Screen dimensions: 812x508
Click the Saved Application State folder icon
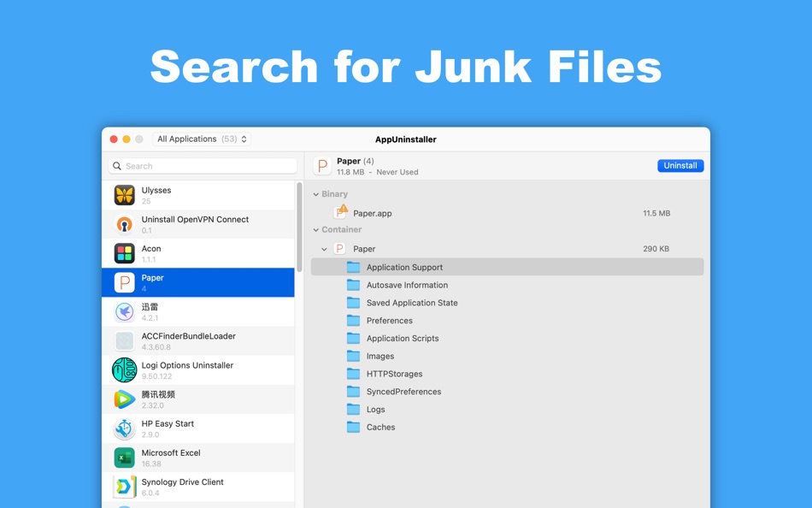353,302
